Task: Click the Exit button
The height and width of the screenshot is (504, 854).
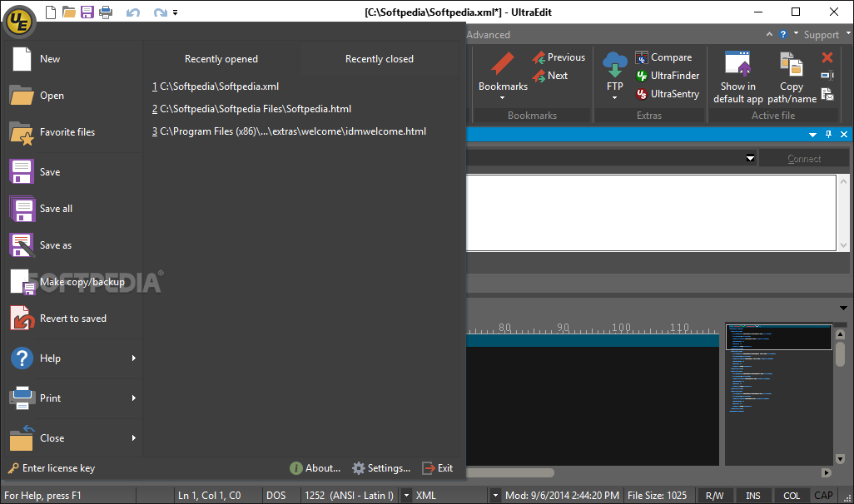Action: pos(438,468)
